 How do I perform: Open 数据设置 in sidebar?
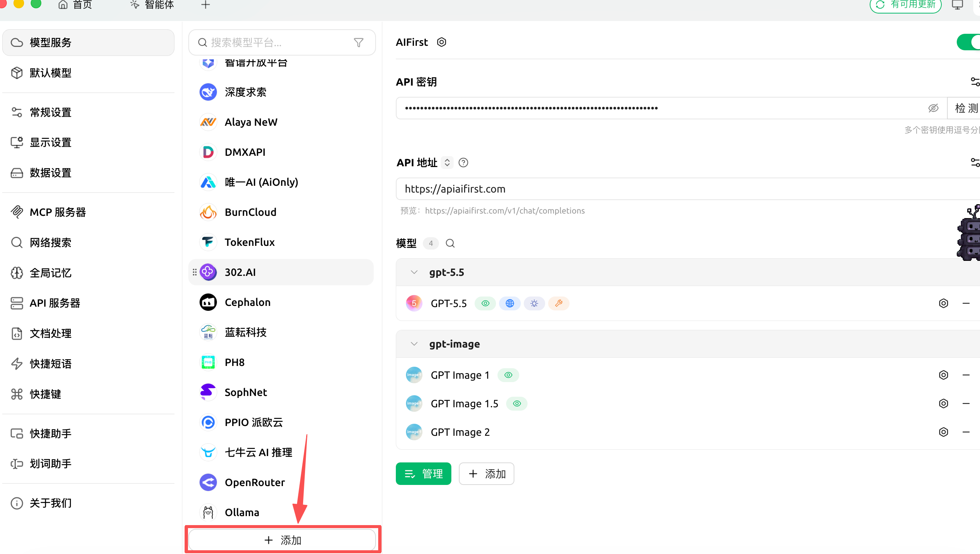tap(88, 173)
